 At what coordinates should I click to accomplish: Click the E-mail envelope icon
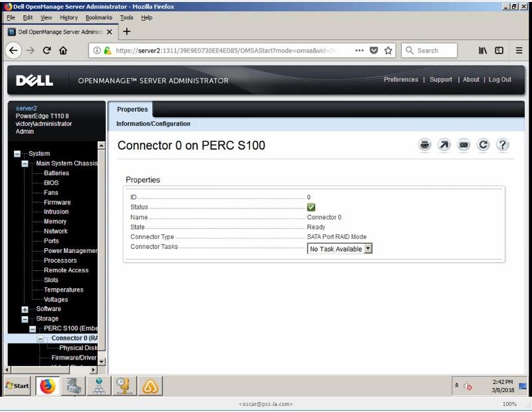pos(464,145)
